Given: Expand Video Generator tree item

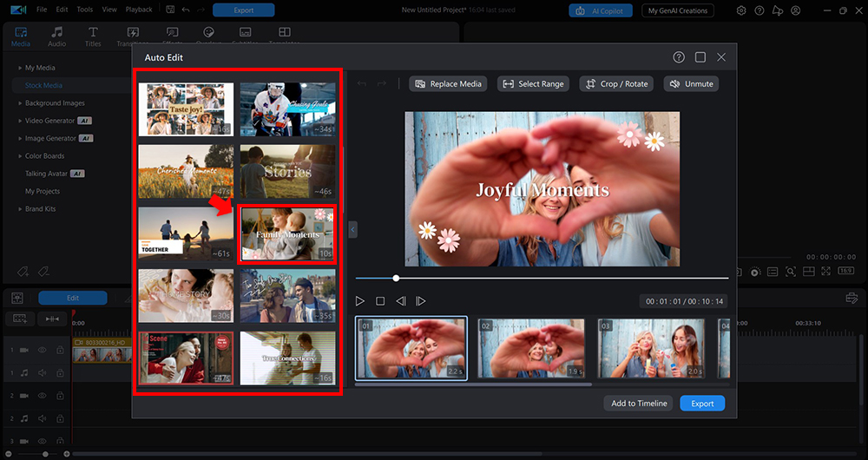Looking at the screenshot, I should [21, 121].
